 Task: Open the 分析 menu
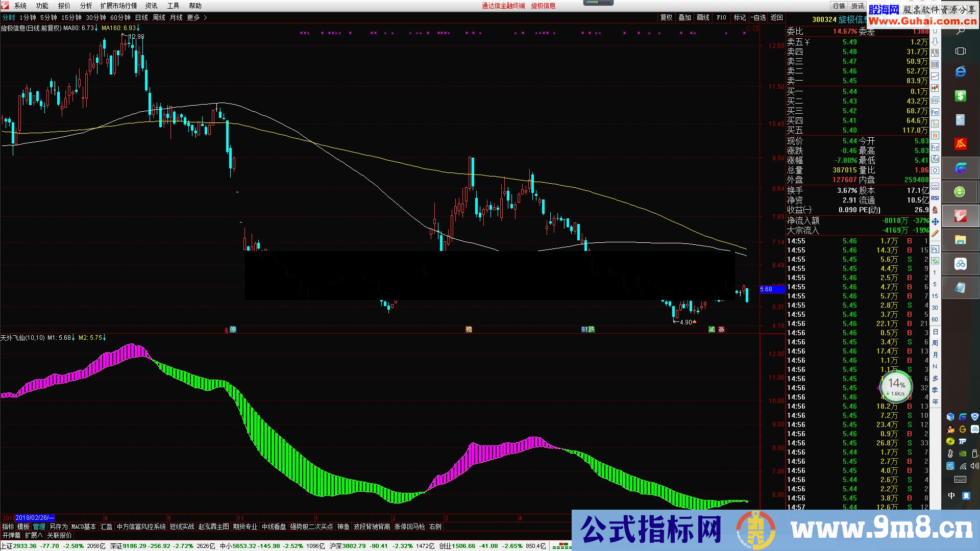pyautogui.click(x=86, y=6)
